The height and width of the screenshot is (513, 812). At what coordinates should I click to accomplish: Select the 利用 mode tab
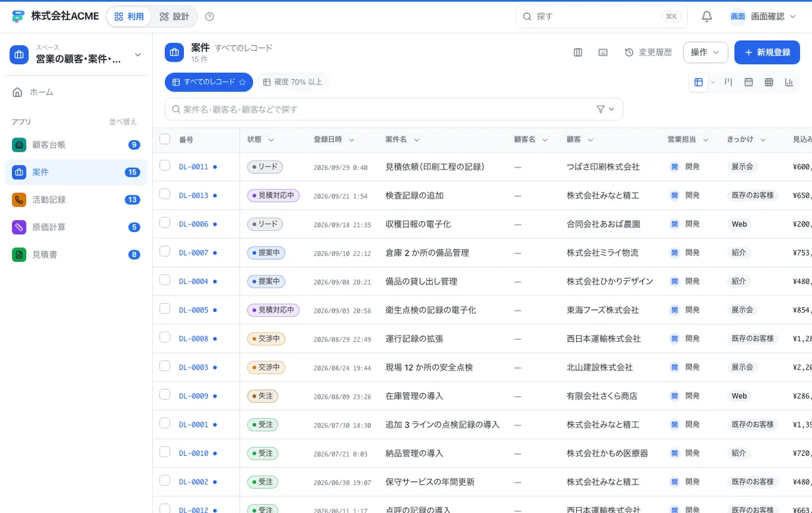coord(129,16)
